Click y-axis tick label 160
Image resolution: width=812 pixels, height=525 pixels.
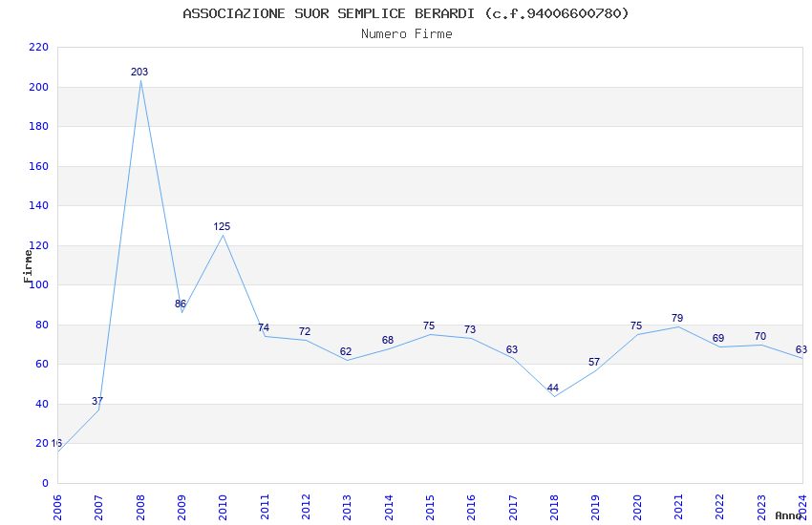coord(39,166)
